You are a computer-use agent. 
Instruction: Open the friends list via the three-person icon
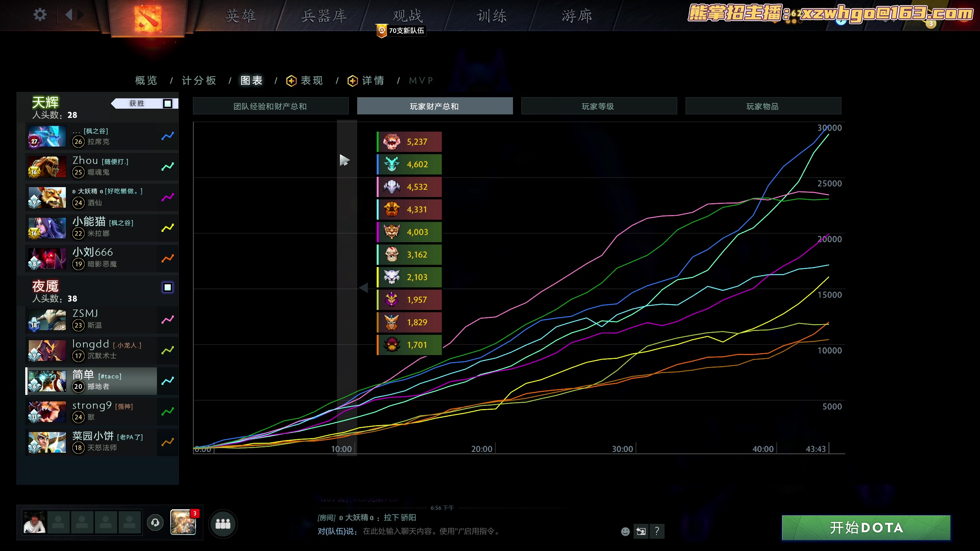[223, 524]
